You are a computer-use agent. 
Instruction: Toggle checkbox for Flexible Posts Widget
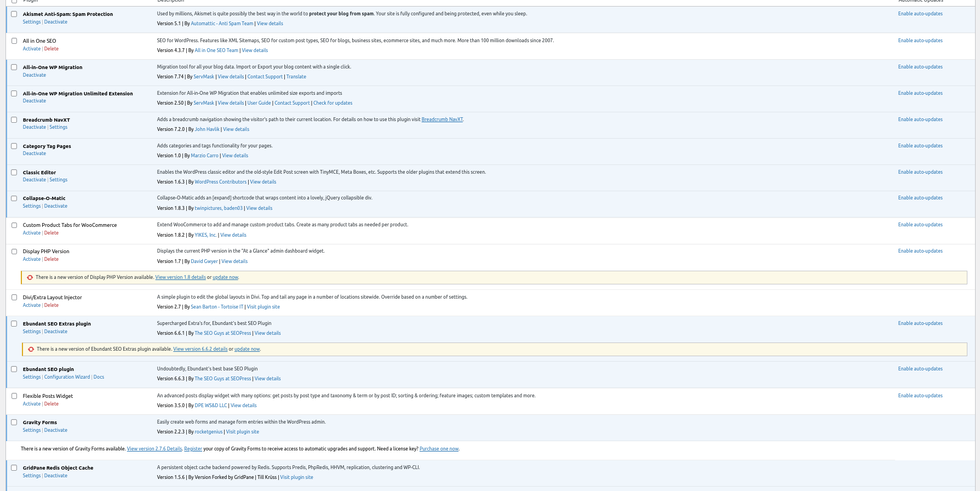click(x=14, y=396)
